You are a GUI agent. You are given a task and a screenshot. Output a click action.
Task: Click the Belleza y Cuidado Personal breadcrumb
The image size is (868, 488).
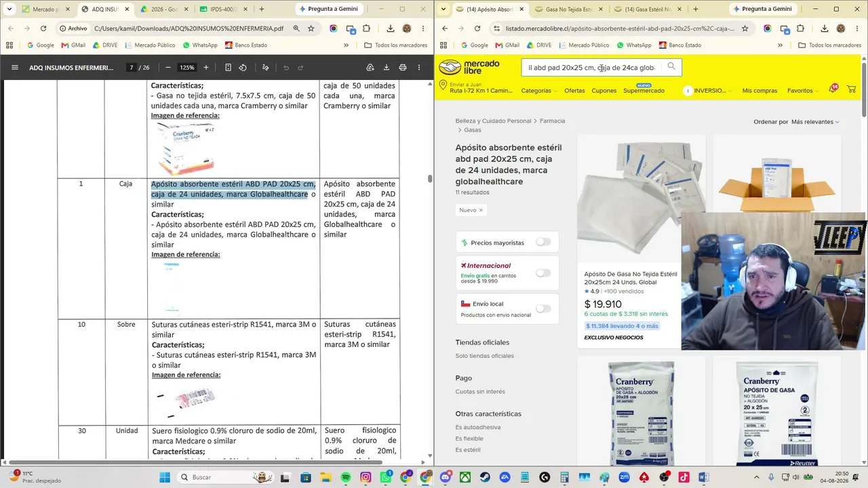[x=493, y=121]
